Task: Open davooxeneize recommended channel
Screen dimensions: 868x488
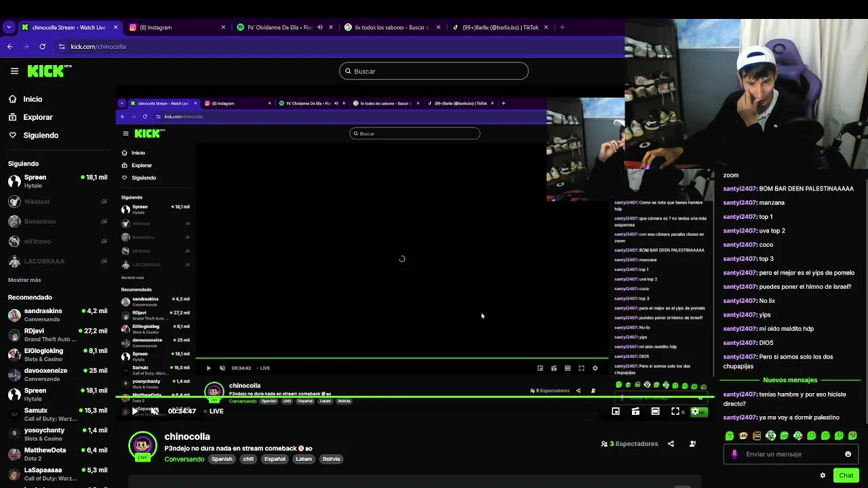Action: pos(57,374)
